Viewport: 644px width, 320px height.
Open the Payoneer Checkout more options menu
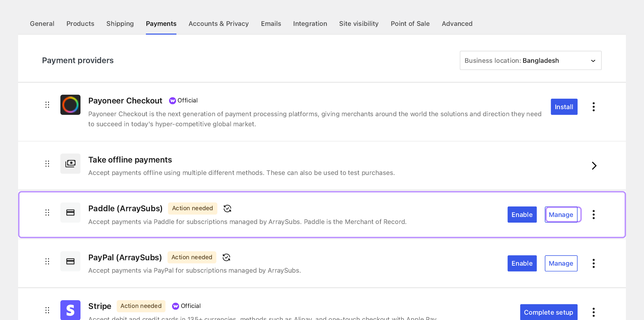594,107
